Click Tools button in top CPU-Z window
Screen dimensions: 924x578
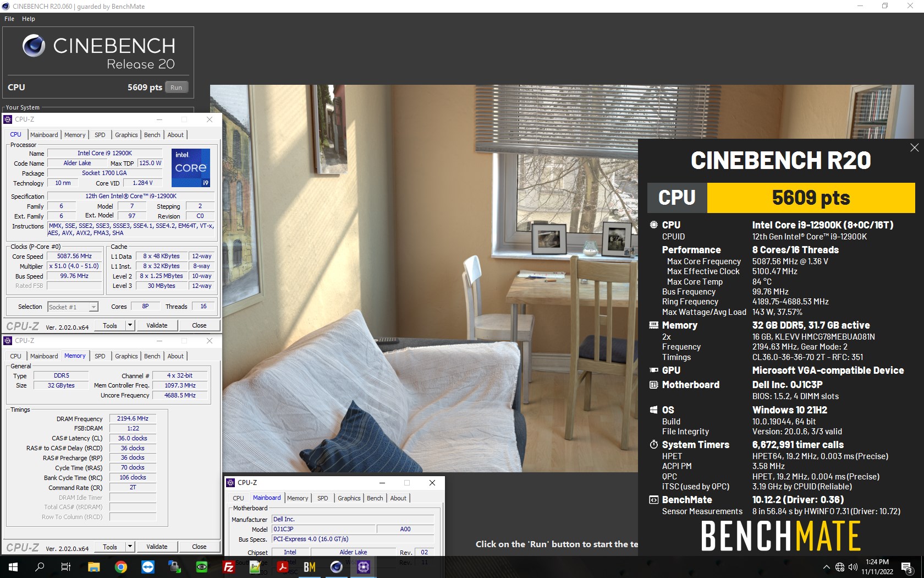coord(110,325)
